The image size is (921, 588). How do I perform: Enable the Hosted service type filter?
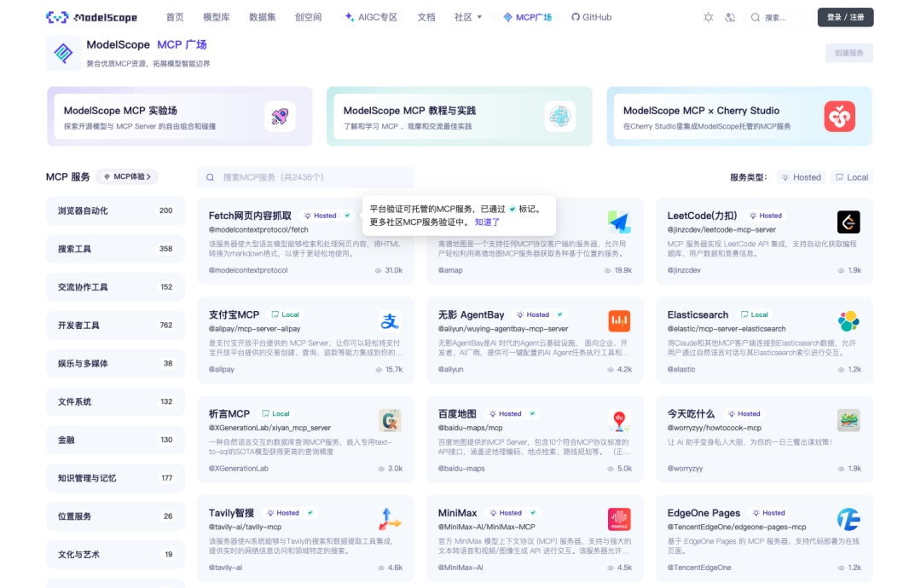800,176
